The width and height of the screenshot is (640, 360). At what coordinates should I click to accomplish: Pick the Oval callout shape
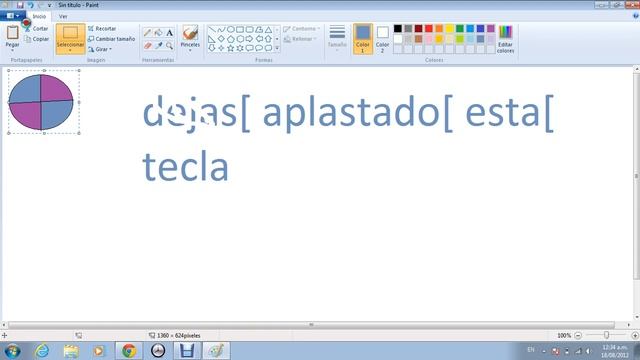[259, 48]
